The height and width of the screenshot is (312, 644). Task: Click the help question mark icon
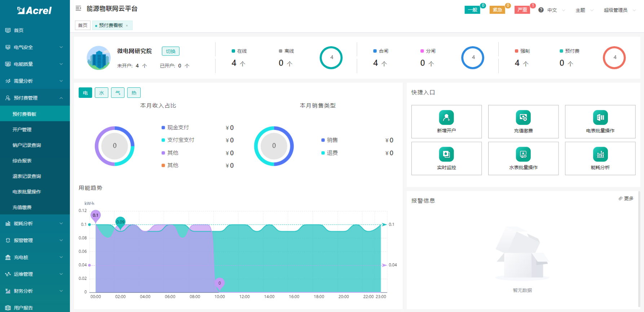(541, 10)
